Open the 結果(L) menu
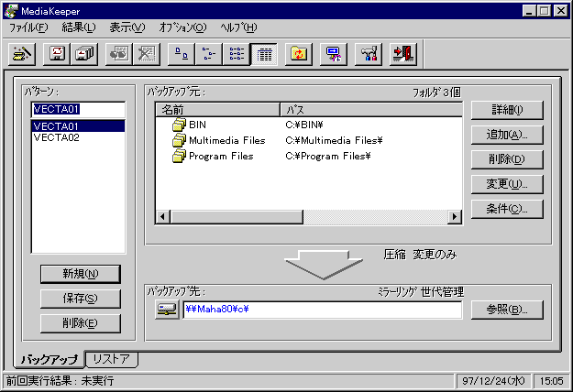Screen dimensions: 573x392 (79, 27)
